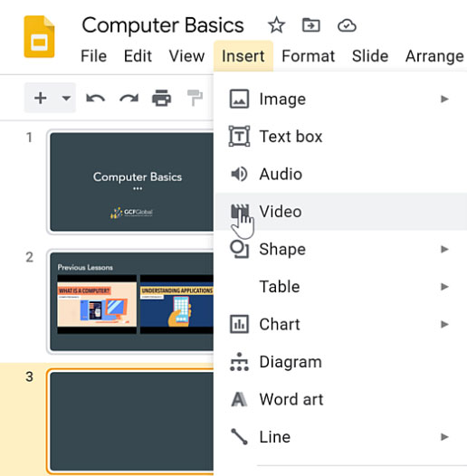
Task: Choose Chart from Insert menu
Action: coord(340,324)
